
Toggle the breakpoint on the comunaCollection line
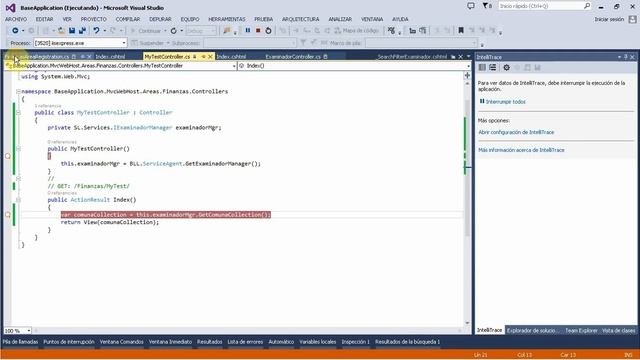(x=7, y=215)
